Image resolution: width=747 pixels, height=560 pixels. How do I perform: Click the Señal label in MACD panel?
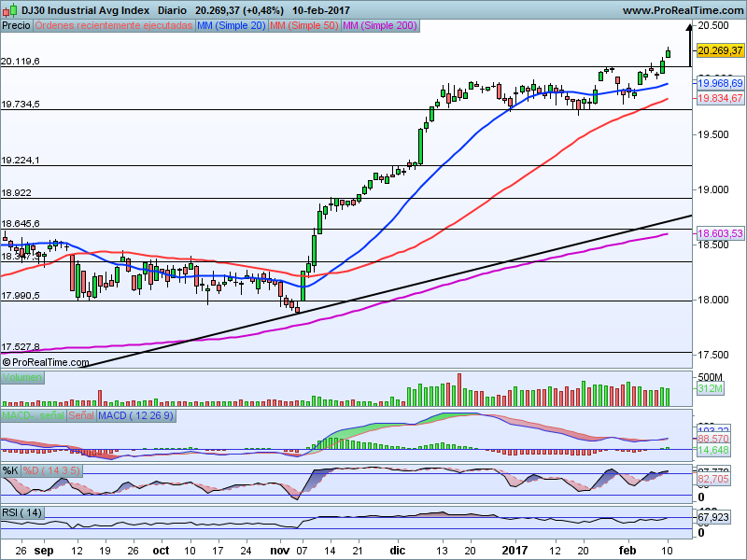[81, 415]
